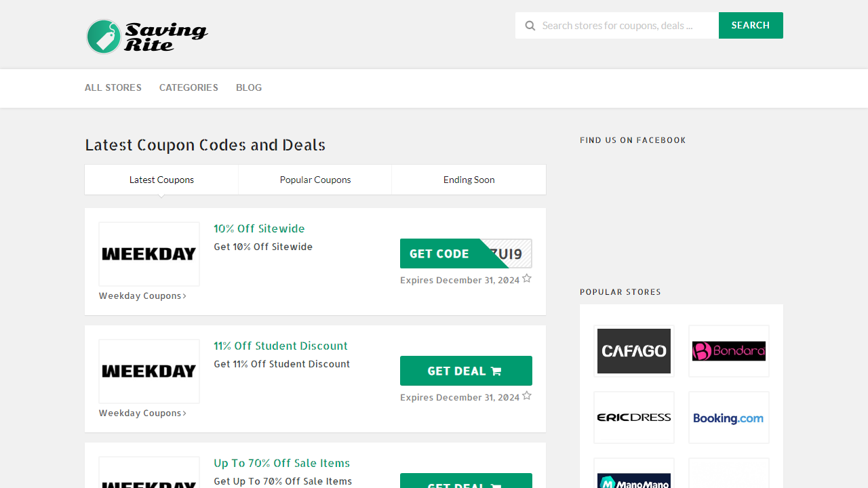This screenshot has width=868, height=488.
Task: Open the Bondara popular store
Action: coord(728,350)
